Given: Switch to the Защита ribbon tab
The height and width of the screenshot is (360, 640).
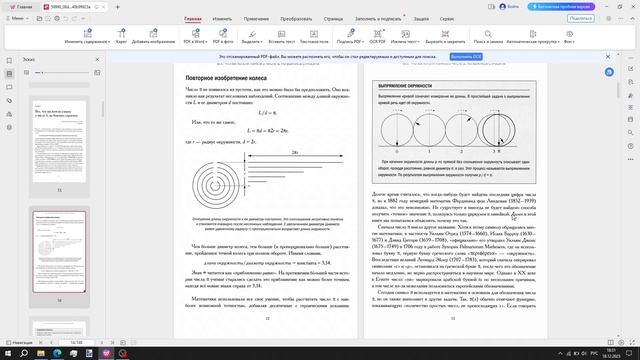Looking at the screenshot, I should (421, 19).
